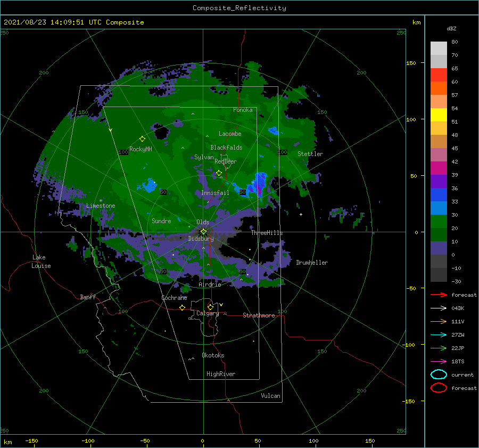Click the Composite_Reflectivity title
Viewport: 479px width, 448px height.
[239, 8]
